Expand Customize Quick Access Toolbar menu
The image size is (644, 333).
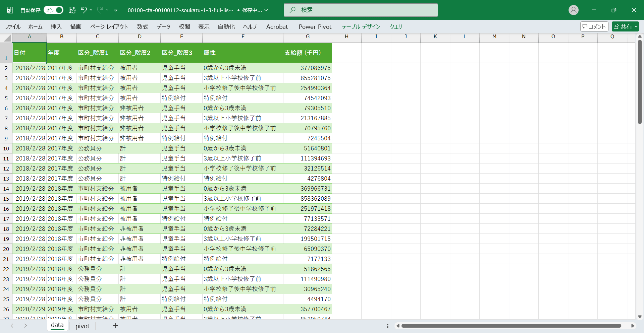pyautogui.click(x=116, y=10)
